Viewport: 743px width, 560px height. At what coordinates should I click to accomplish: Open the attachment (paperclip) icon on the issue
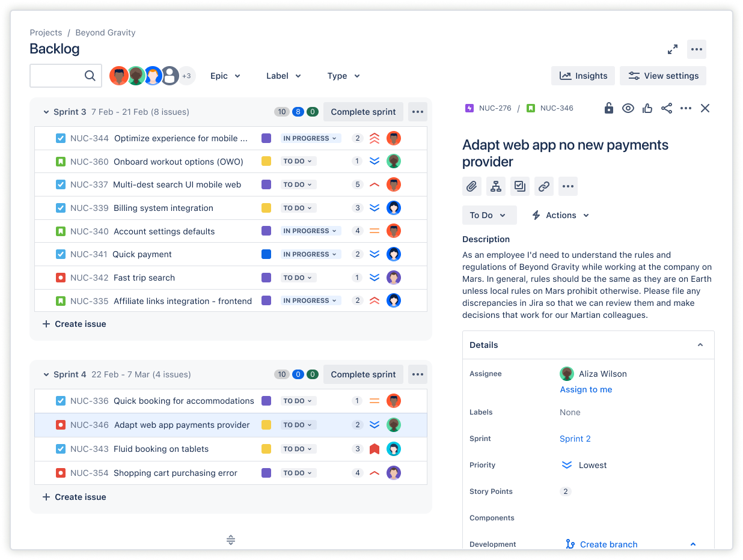coord(472,186)
